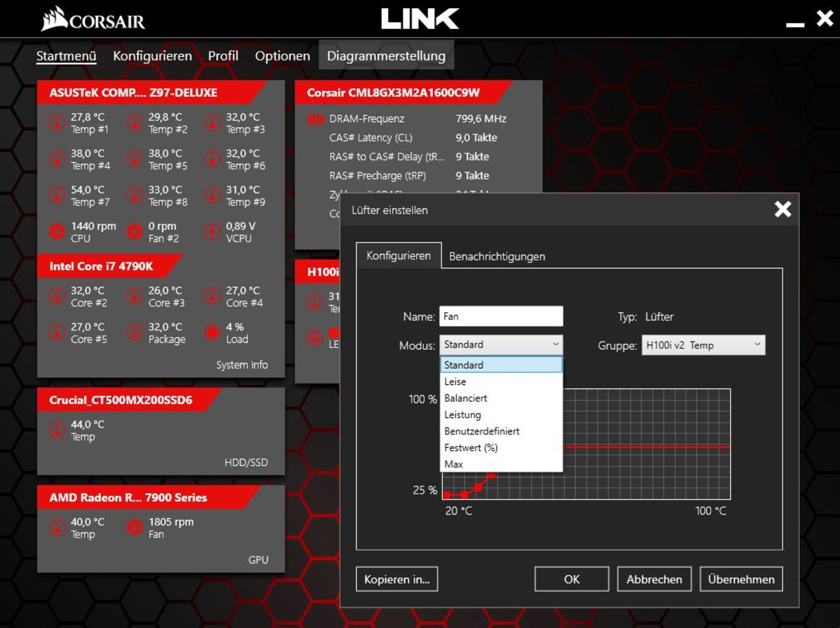Screen dimensions: 840x628
Task: Click the H100i temperature icon
Action: 315,302
